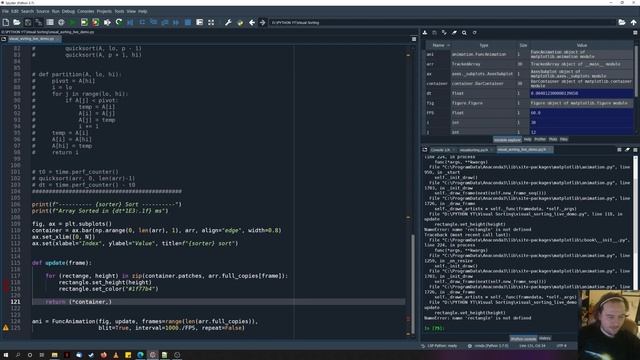Switch to the Plots tab

553,140
